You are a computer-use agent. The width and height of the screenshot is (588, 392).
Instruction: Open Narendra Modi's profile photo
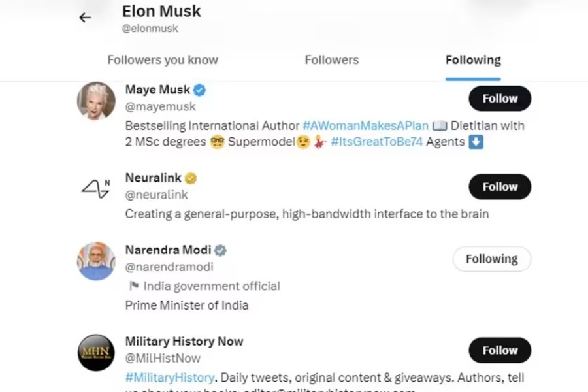click(x=95, y=259)
